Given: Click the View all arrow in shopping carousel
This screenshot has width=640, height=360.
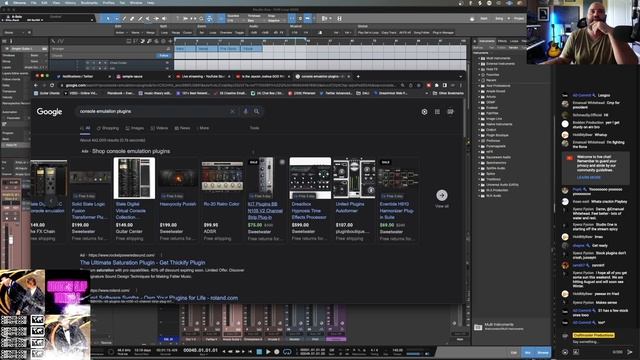Looking at the screenshot, I should click(442, 195).
